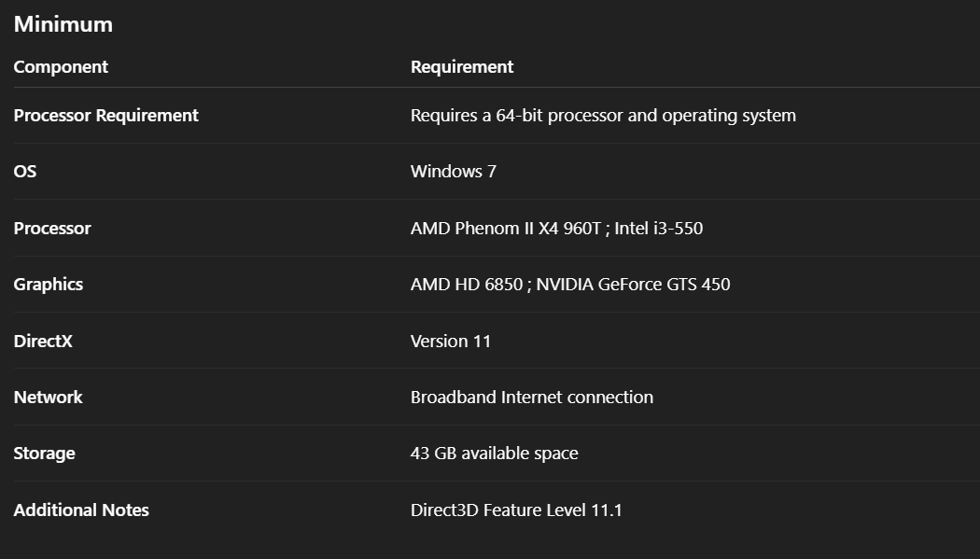This screenshot has height=559, width=980.
Task: Click the NVIDIA GeForce GTS 450 text
Action: (633, 285)
